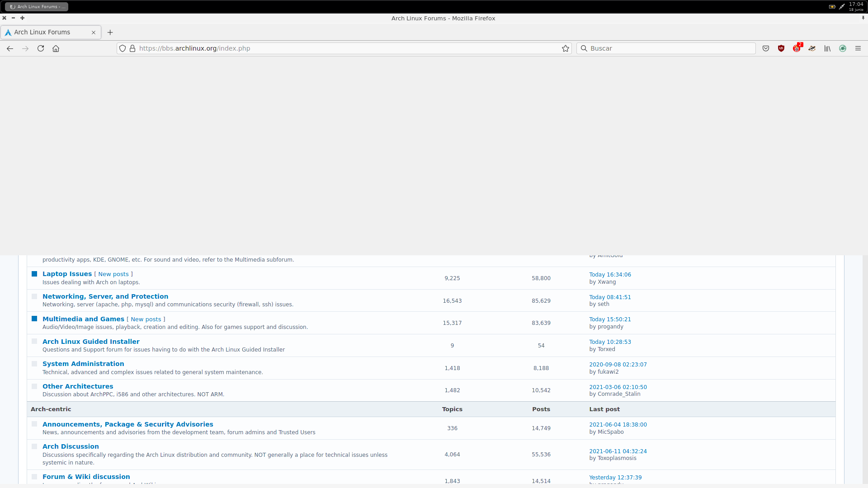The height and width of the screenshot is (488, 868).
Task: Click the forward navigation arrow
Action: tap(25, 48)
